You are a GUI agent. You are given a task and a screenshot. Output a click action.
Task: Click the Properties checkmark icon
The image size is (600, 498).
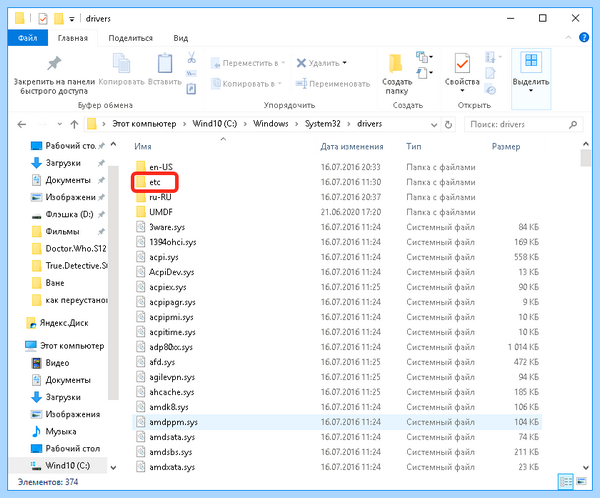pos(462,63)
